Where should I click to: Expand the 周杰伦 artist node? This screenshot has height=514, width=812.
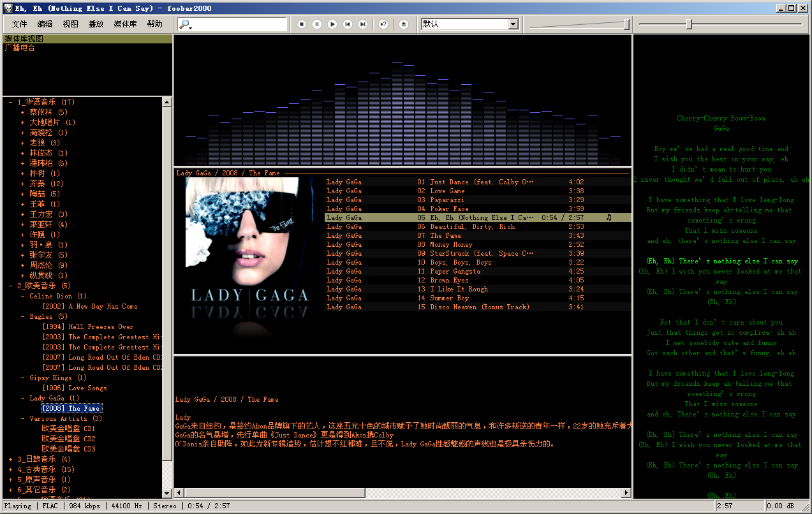point(23,265)
